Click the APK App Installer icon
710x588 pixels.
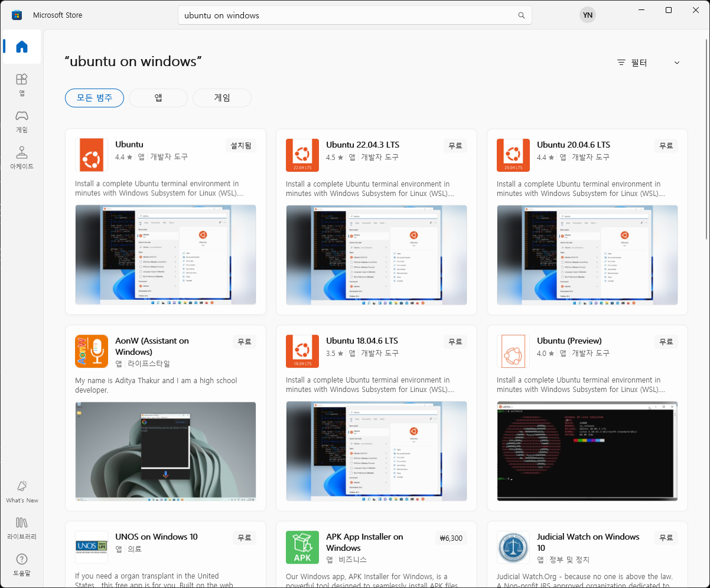[x=302, y=547]
